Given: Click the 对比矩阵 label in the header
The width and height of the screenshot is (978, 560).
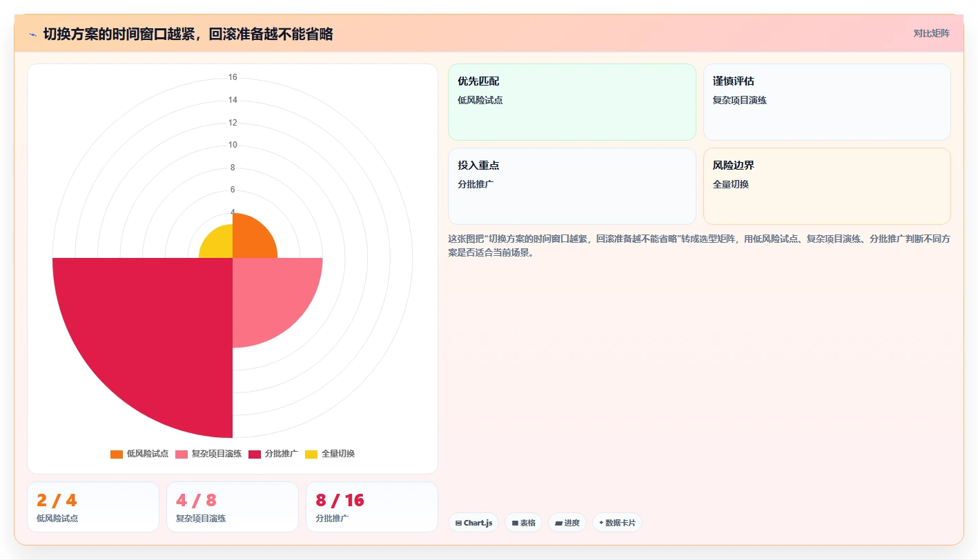Looking at the screenshot, I should coord(931,33).
